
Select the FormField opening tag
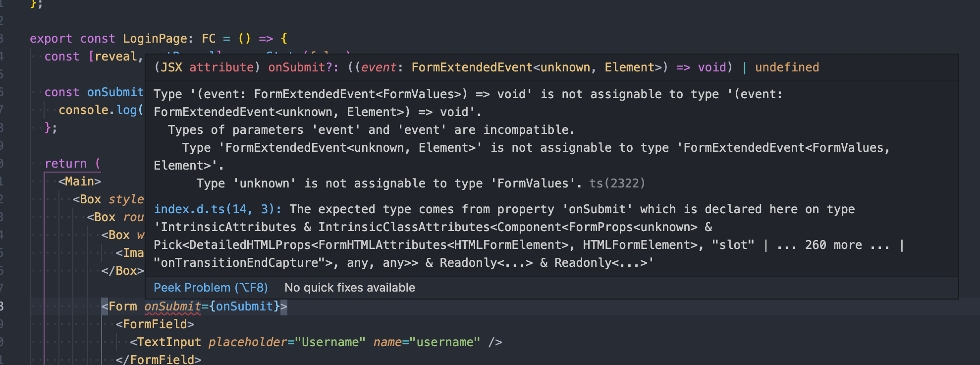tap(155, 324)
